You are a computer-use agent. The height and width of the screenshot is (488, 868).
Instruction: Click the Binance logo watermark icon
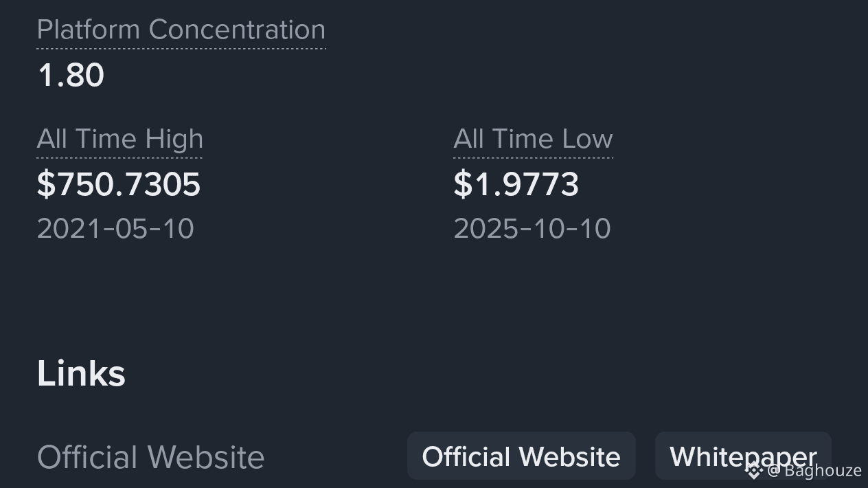[754, 470]
